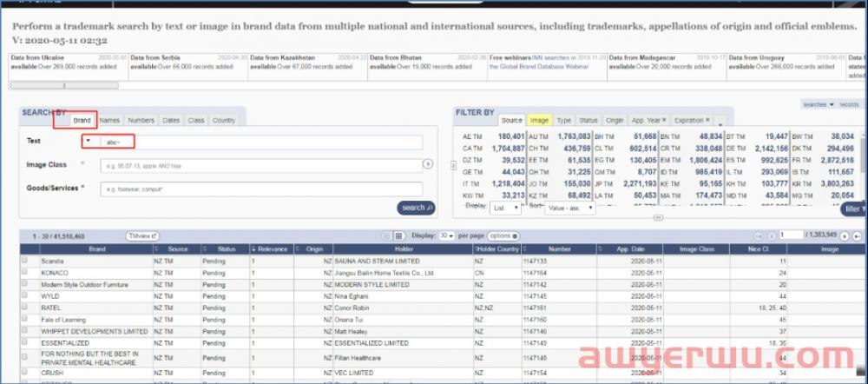Image resolution: width=868 pixels, height=384 pixels.
Task: Go to first results page arrow
Action: click(x=759, y=236)
